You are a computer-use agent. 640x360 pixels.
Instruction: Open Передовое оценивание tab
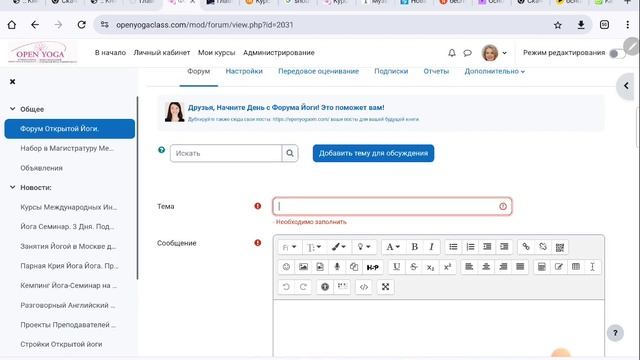point(318,71)
